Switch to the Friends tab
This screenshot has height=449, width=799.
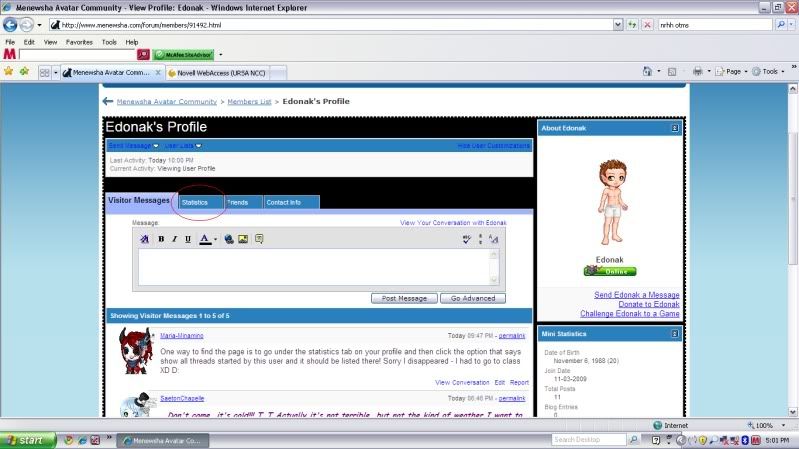pos(243,202)
